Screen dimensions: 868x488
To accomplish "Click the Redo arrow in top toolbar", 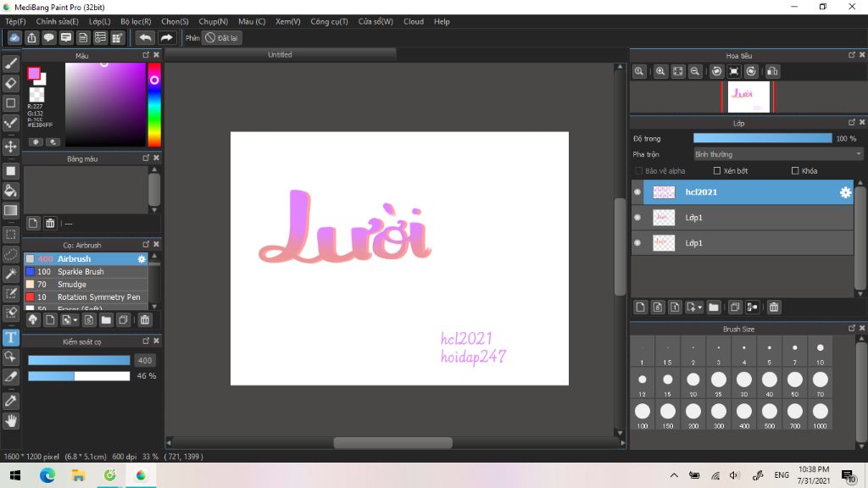I will coord(166,37).
